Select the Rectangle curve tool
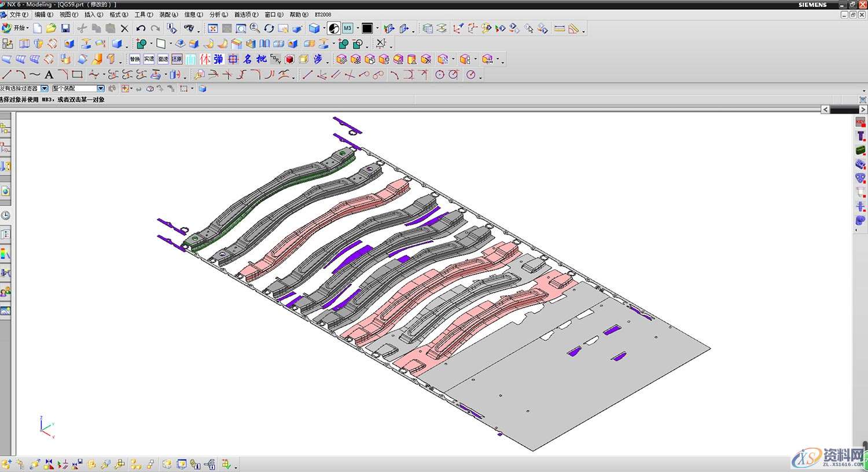This screenshot has width=868, height=472. [x=77, y=75]
